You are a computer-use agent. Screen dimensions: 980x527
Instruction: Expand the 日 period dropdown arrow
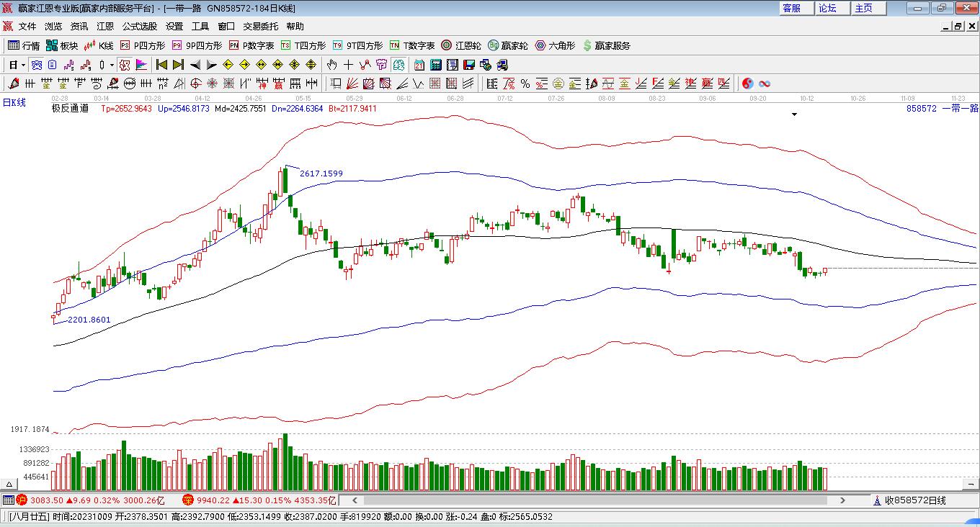point(23,65)
